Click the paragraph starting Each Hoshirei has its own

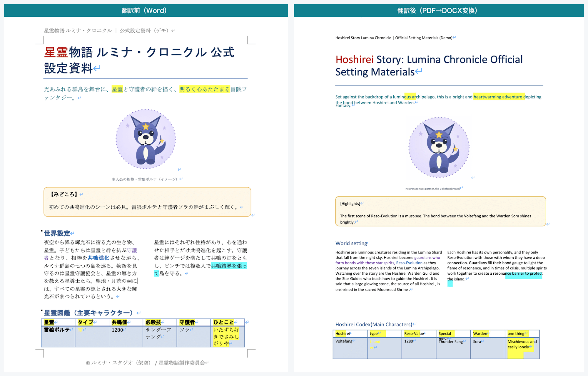(x=497, y=266)
